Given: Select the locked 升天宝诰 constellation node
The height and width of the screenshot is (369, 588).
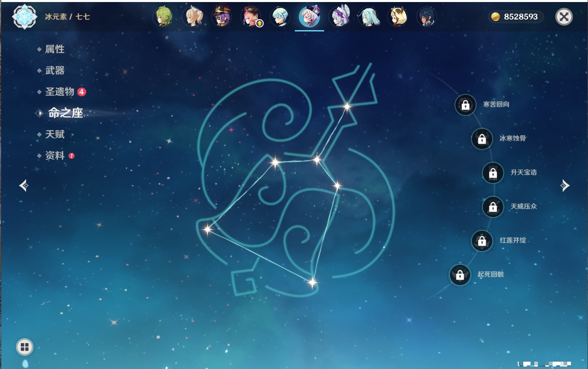Looking at the screenshot, I should 493,173.
